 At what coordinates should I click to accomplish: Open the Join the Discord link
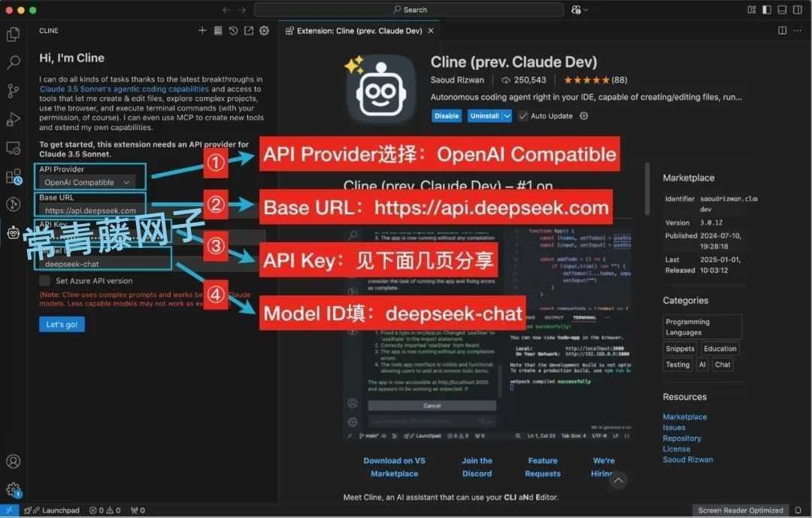(x=477, y=467)
